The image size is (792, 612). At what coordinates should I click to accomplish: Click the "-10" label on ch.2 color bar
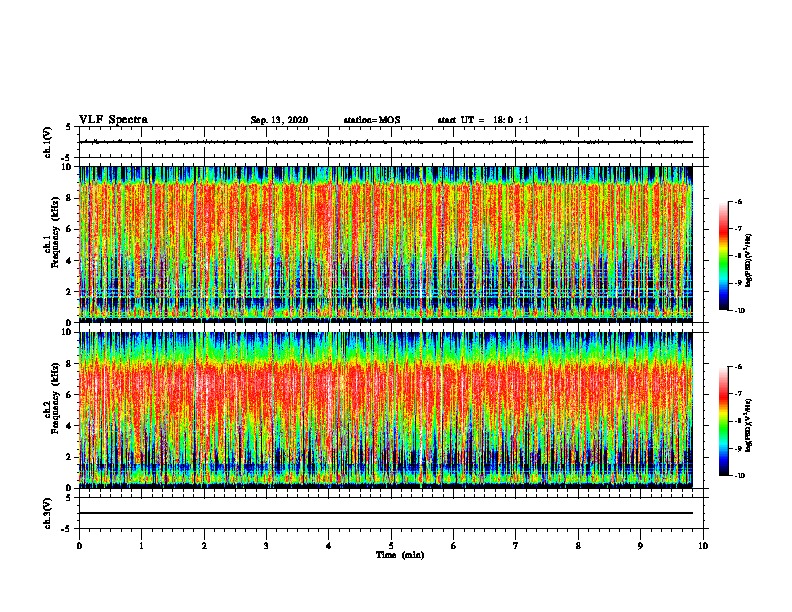coord(739,476)
